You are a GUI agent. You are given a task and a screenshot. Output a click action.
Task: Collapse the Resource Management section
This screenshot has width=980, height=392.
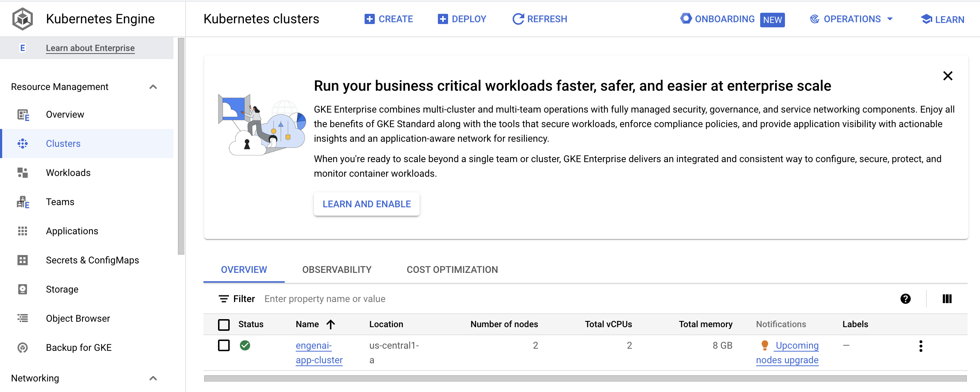[x=153, y=87]
